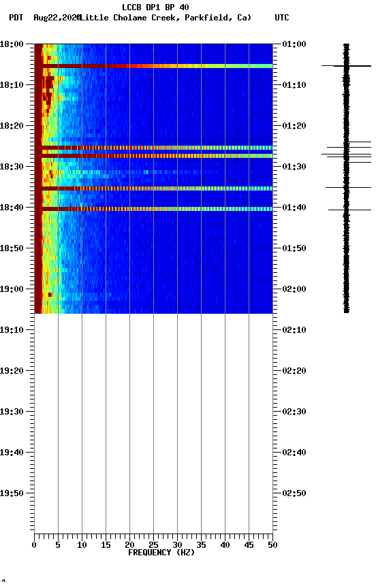376x588 pixels.
Task: Click the '30' frequency axis label
Action: 177,545
